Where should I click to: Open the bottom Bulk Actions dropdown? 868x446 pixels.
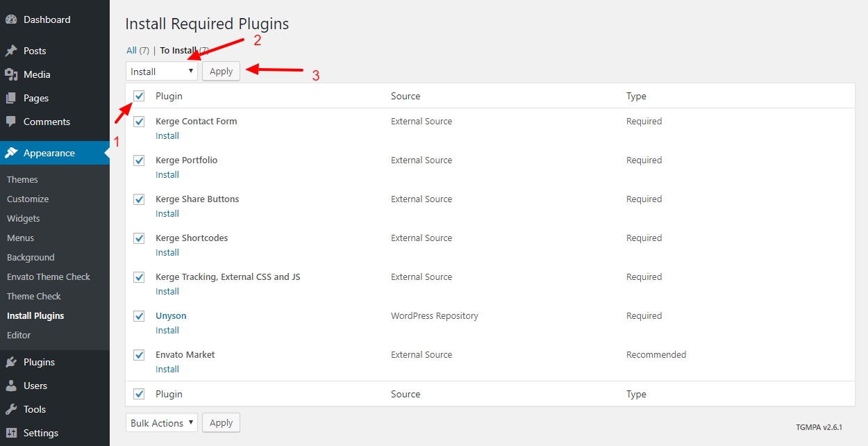(162, 423)
